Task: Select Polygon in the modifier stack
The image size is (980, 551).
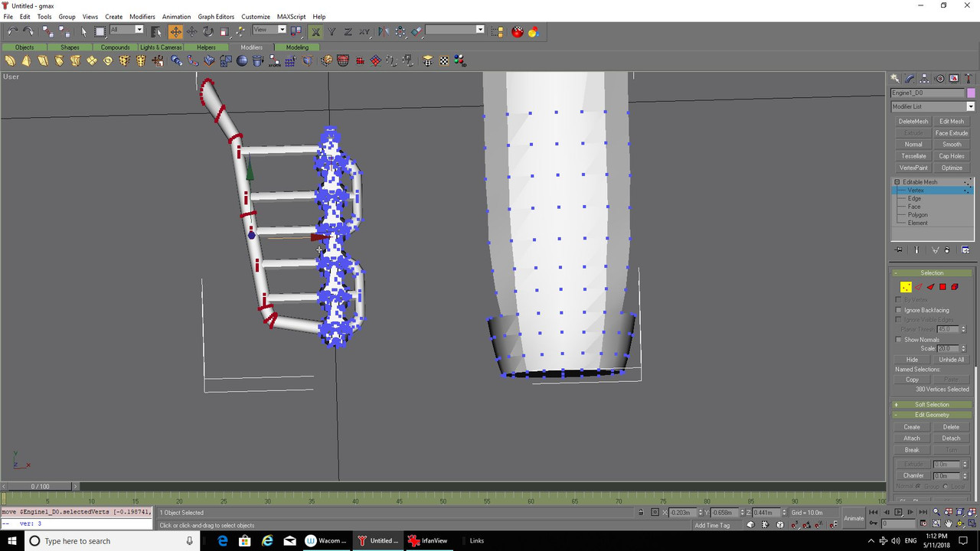Action: pyautogui.click(x=917, y=214)
